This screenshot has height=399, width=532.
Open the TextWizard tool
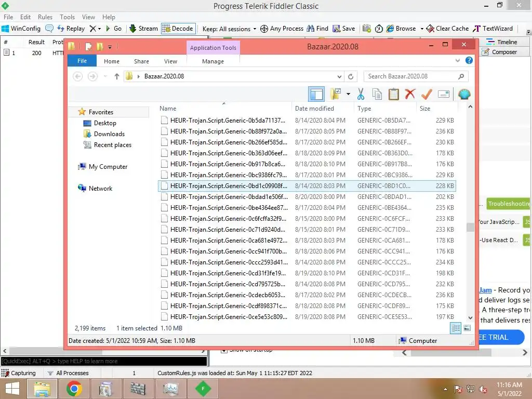click(493, 29)
